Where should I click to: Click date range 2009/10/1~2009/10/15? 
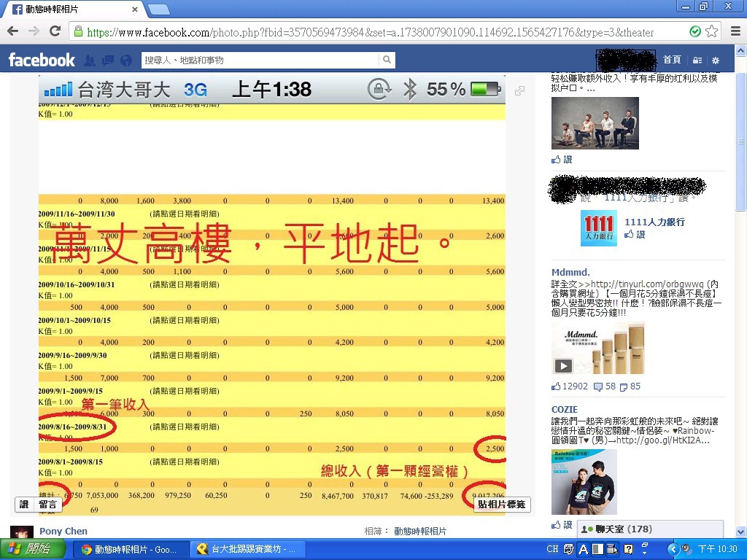(74, 321)
